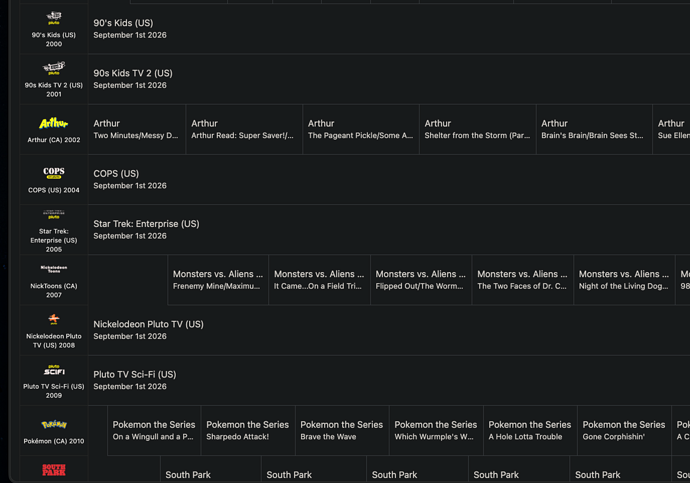The image size is (690, 483).
Task: Select the South Park channel logo
Action: coord(54,470)
